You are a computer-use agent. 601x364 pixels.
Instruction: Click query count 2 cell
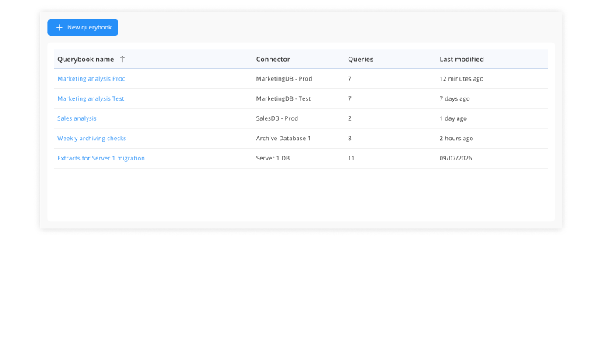[x=349, y=118]
